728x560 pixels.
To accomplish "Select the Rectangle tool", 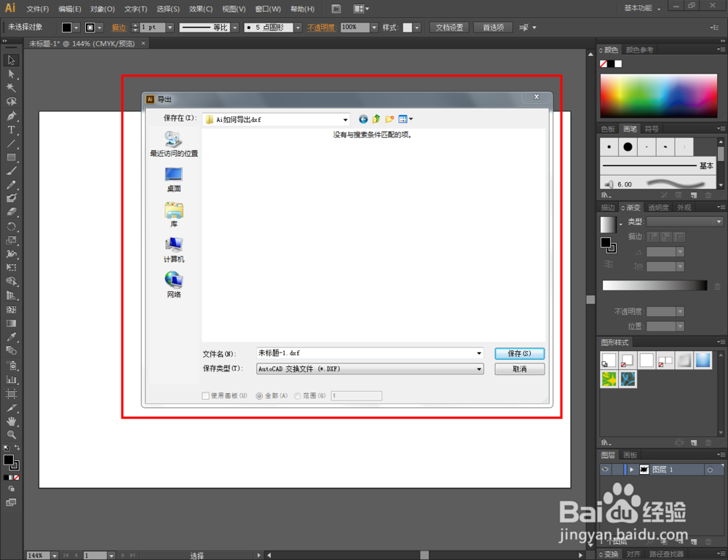I will [11, 157].
